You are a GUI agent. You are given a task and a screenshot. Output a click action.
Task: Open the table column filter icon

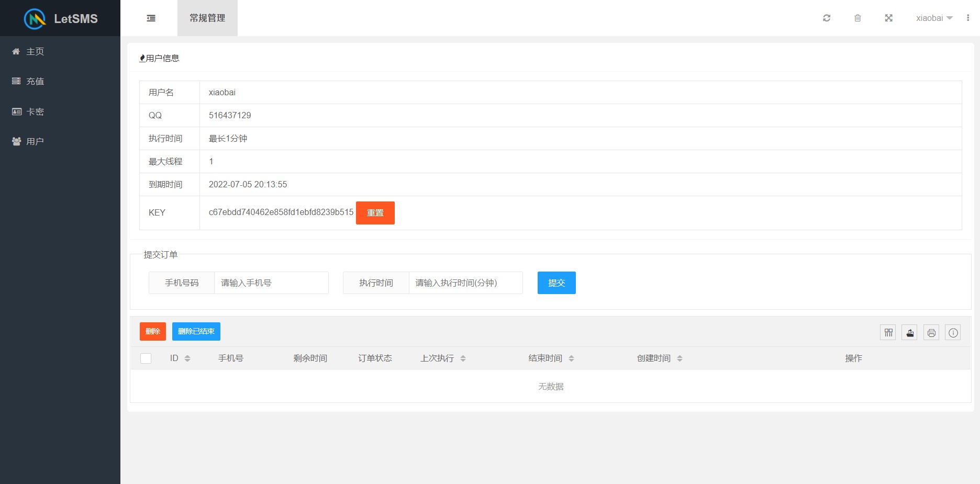point(888,333)
